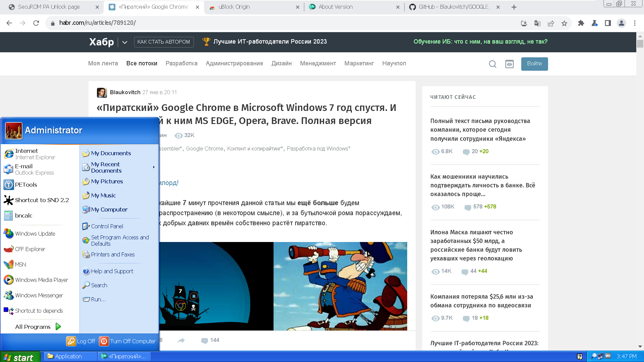Launch CFF Explorer from Start menu
The image size is (644, 362).
coord(40,249)
